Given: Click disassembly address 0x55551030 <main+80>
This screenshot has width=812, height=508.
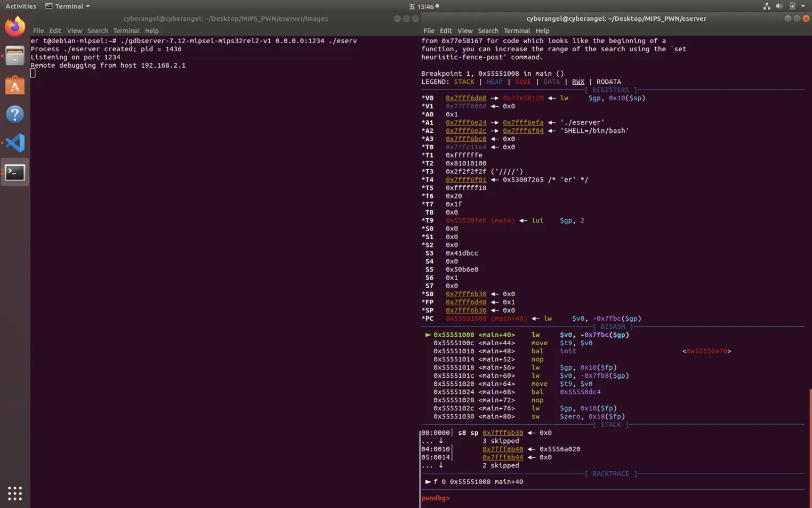Looking at the screenshot, I should point(474,417).
